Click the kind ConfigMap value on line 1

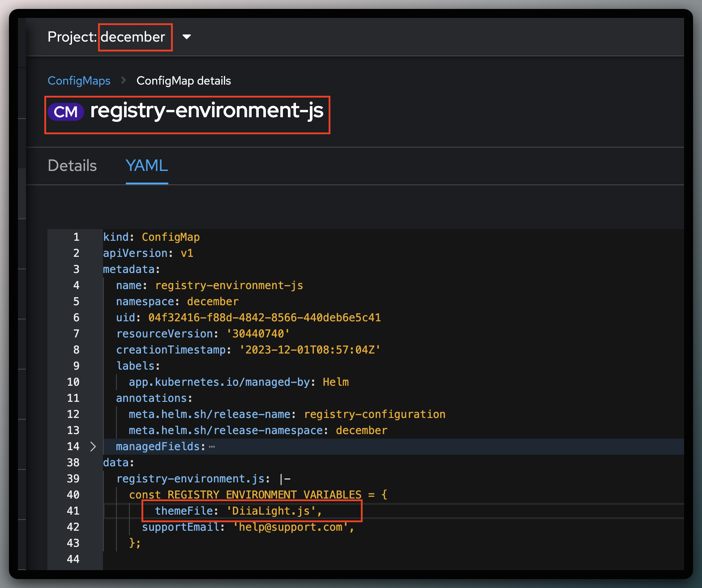coord(171,237)
